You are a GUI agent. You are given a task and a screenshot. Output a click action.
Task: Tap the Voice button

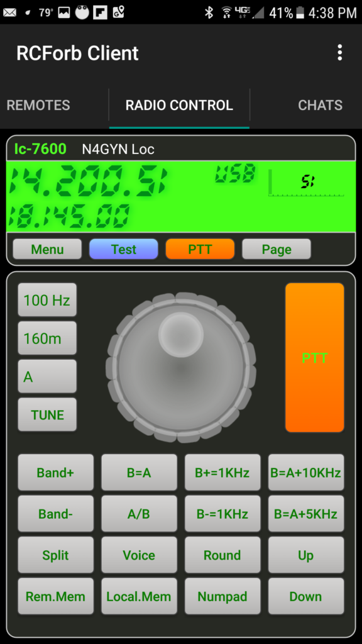pyautogui.click(x=139, y=555)
